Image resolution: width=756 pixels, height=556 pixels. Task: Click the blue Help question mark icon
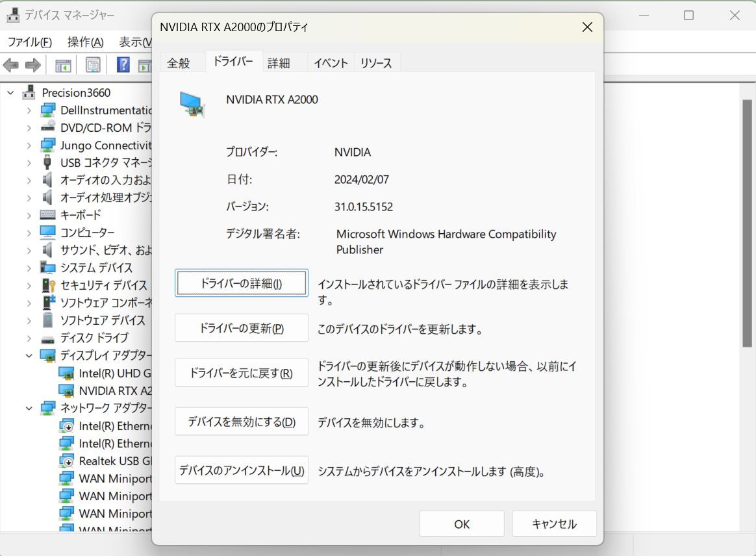coord(123,65)
